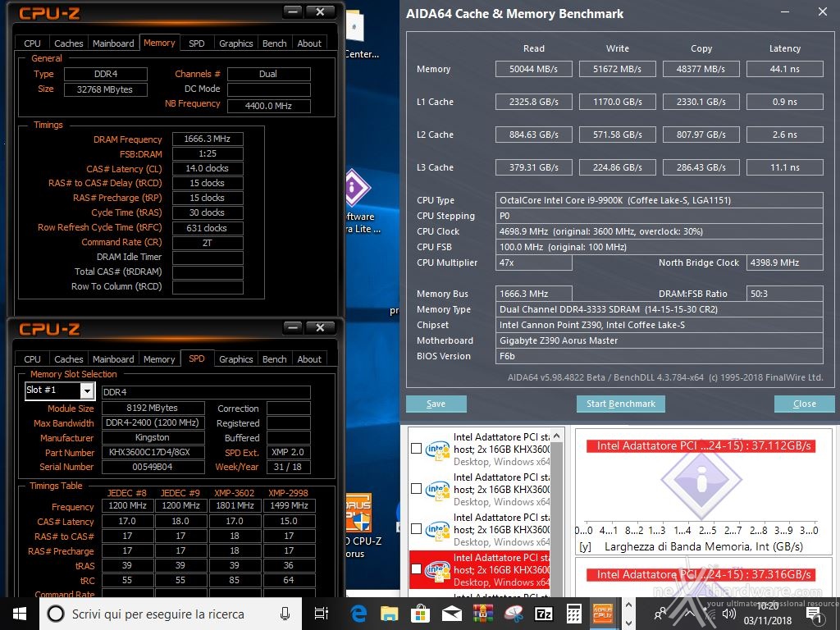Screen dimensions: 840x630
Task: Open the Mail app from the taskbar
Action: click(x=452, y=614)
